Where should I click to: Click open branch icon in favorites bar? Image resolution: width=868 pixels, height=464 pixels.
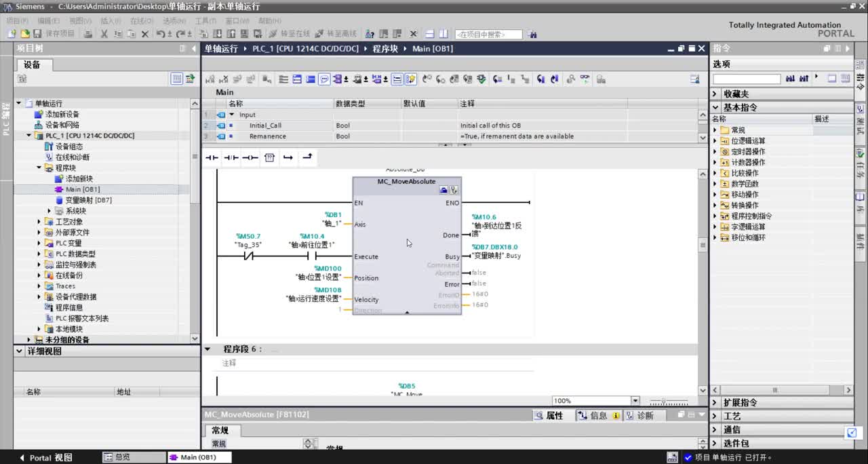coord(288,157)
